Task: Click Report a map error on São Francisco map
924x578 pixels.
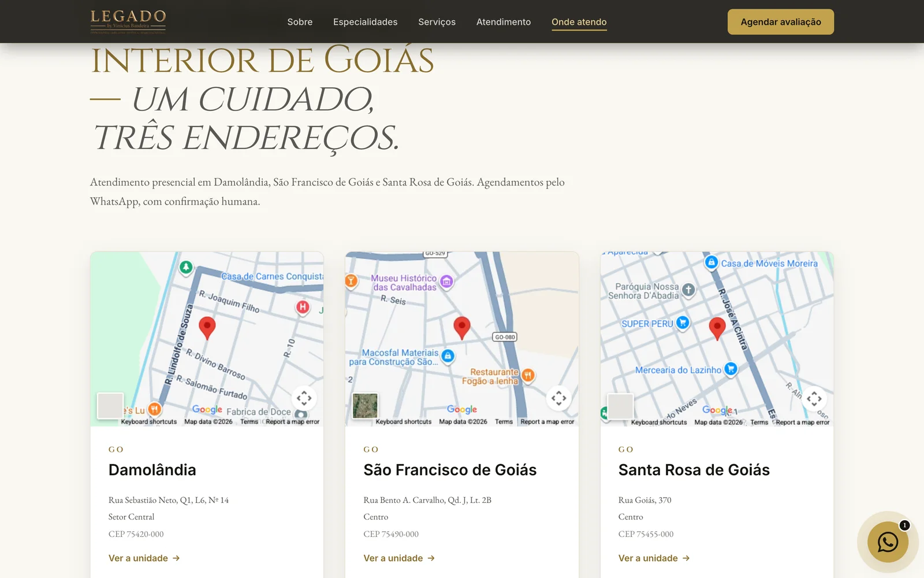Action: (x=547, y=422)
